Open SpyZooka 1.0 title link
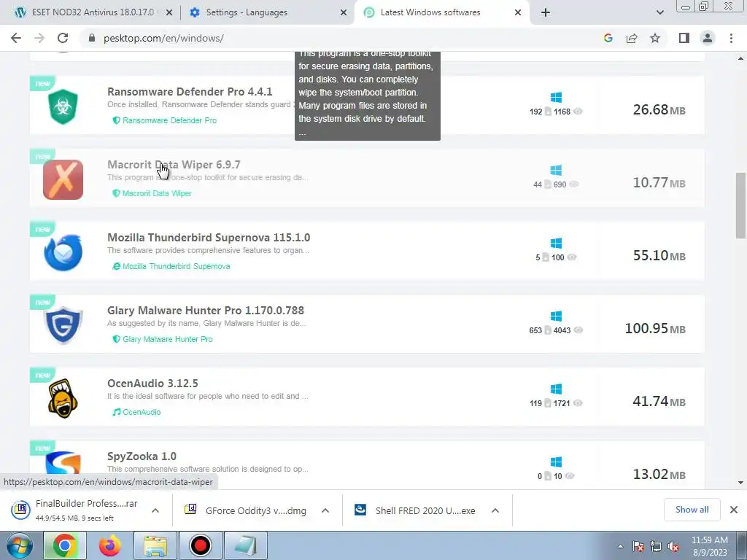This screenshot has height=560, width=747. point(142,456)
